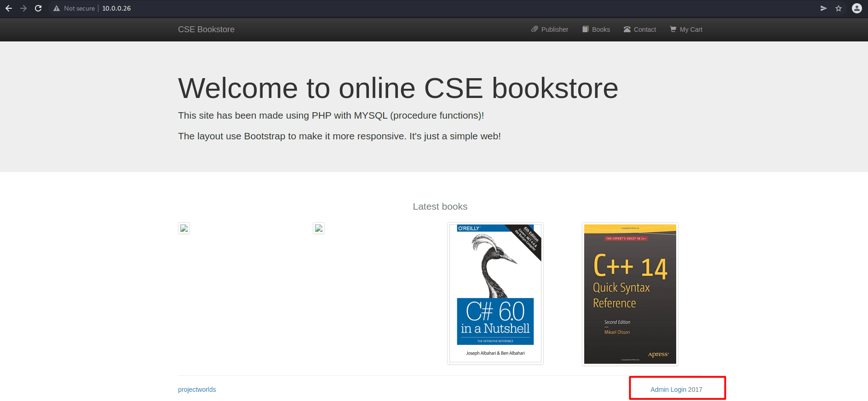868x401 pixels.
Task: Bookmark this page with the star icon
Action: (839, 8)
